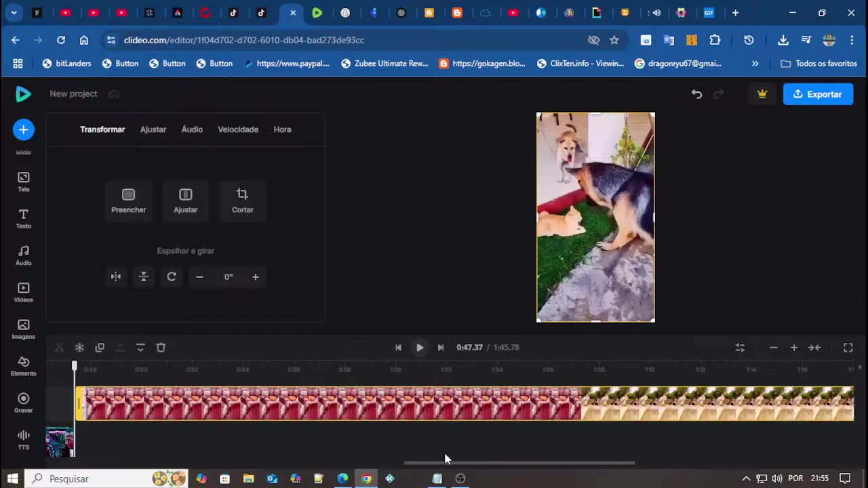Zoom out the timeline

coord(774,348)
